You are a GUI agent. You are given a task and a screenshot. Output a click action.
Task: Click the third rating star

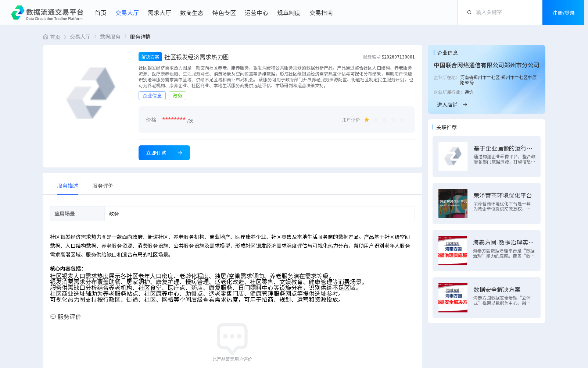384,120
